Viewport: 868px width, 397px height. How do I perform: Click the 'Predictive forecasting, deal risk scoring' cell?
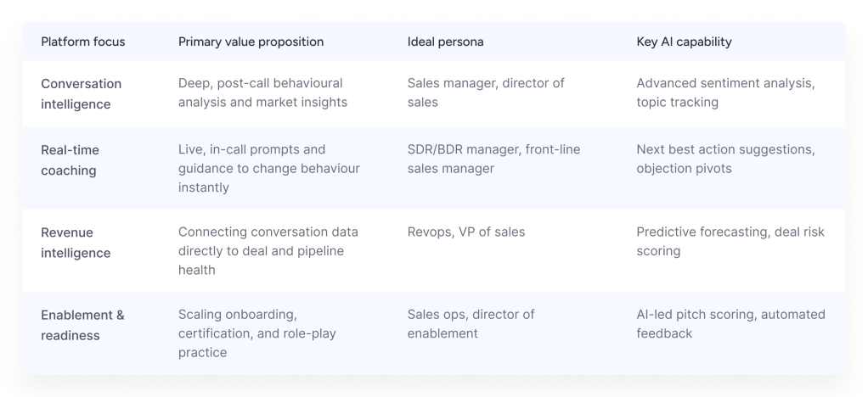coord(730,242)
